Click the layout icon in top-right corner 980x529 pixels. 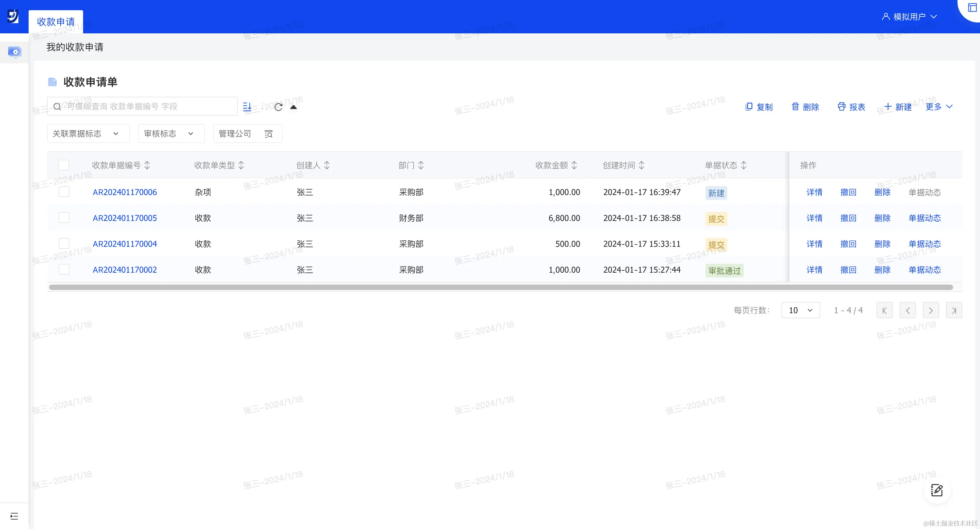[973, 7]
